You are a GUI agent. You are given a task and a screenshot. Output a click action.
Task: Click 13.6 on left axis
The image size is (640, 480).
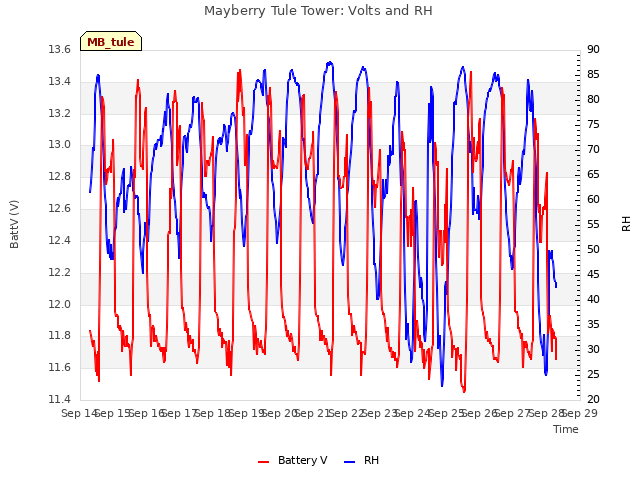click(x=60, y=49)
